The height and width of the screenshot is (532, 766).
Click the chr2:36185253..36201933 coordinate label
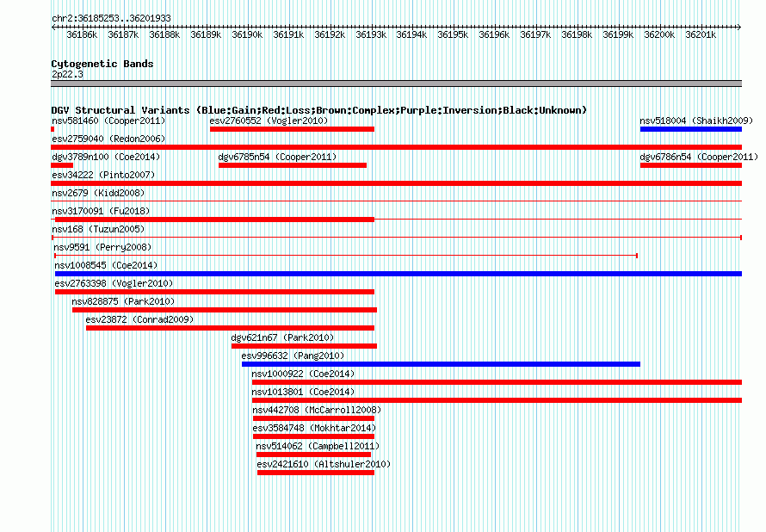[111, 19]
